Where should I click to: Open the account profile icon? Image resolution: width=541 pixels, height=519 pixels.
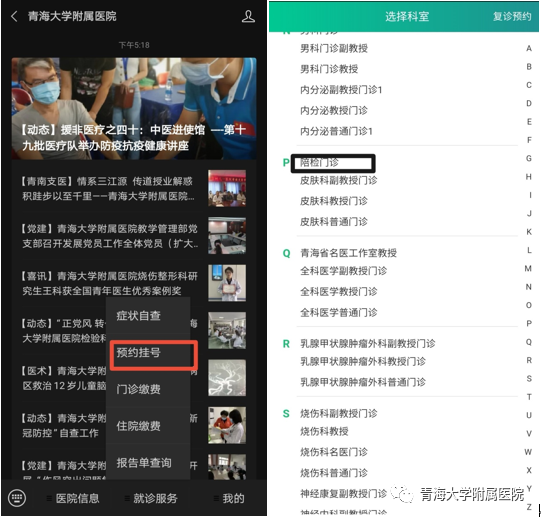point(248,16)
